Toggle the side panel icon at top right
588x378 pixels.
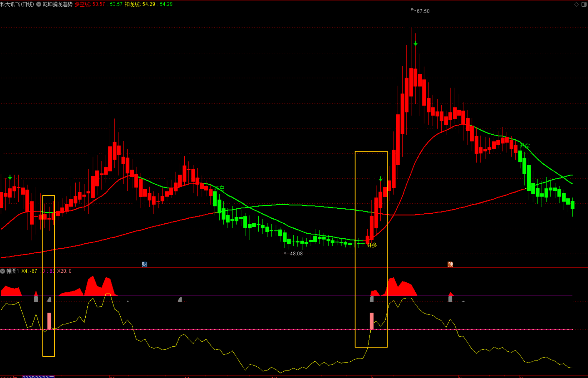point(584,4)
